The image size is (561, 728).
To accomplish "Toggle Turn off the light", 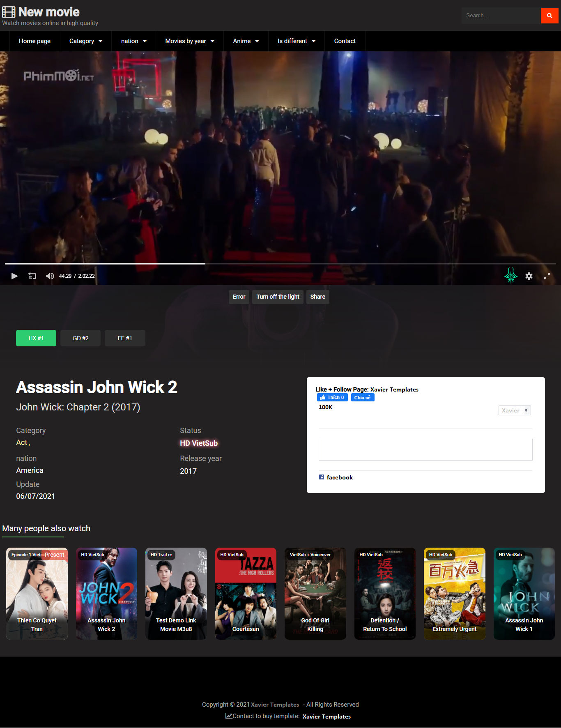I will pos(278,297).
